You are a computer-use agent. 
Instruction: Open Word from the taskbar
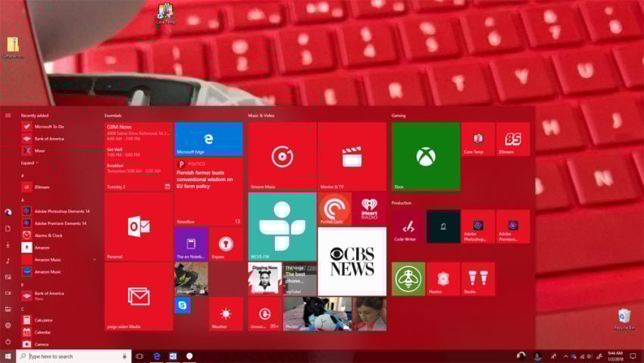point(173,356)
